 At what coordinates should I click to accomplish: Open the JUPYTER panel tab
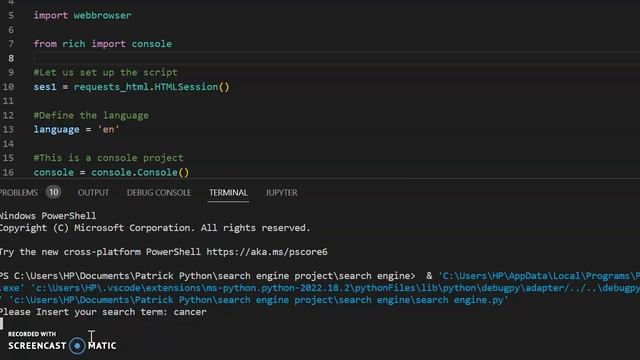281,193
